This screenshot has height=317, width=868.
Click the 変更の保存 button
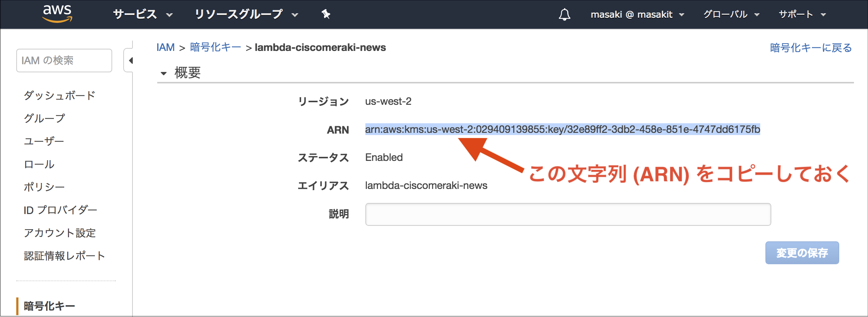(802, 253)
